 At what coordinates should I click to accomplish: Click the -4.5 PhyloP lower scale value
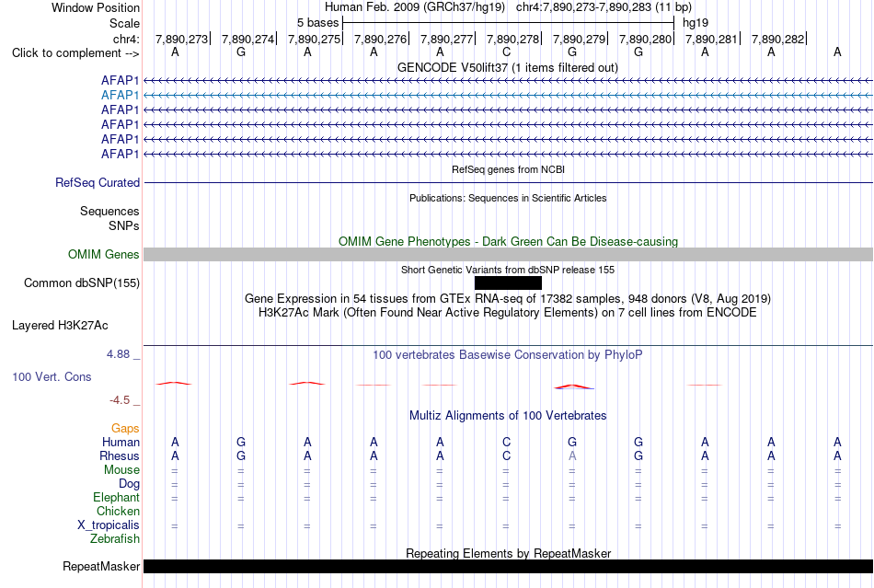(120, 400)
